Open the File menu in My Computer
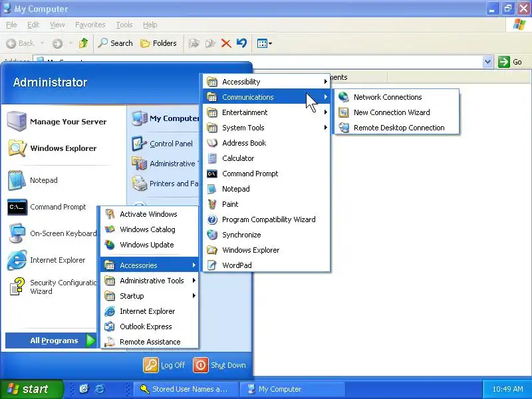 11,25
